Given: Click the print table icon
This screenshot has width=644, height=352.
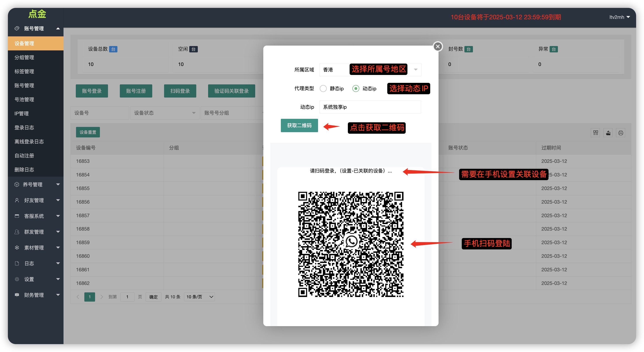Looking at the screenshot, I should (x=621, y=133).
